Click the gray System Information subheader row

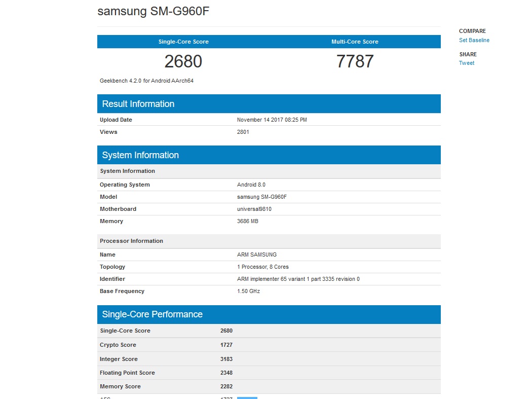tap(269, 171)
